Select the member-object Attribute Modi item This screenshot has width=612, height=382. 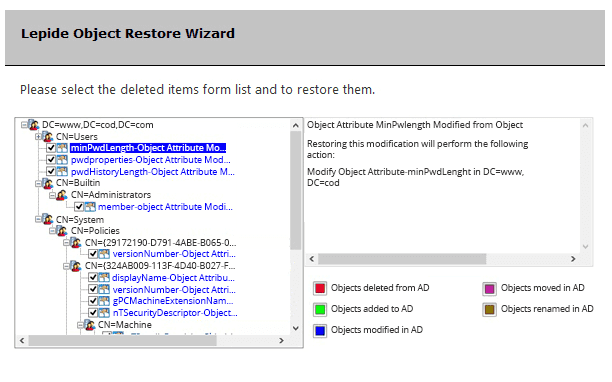coord(165,206)
